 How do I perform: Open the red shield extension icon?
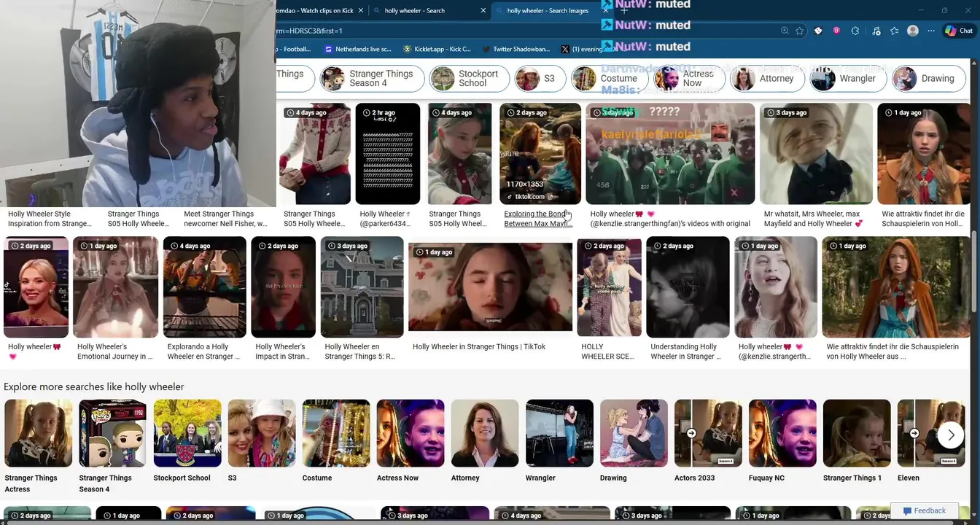tap(836, 31)
